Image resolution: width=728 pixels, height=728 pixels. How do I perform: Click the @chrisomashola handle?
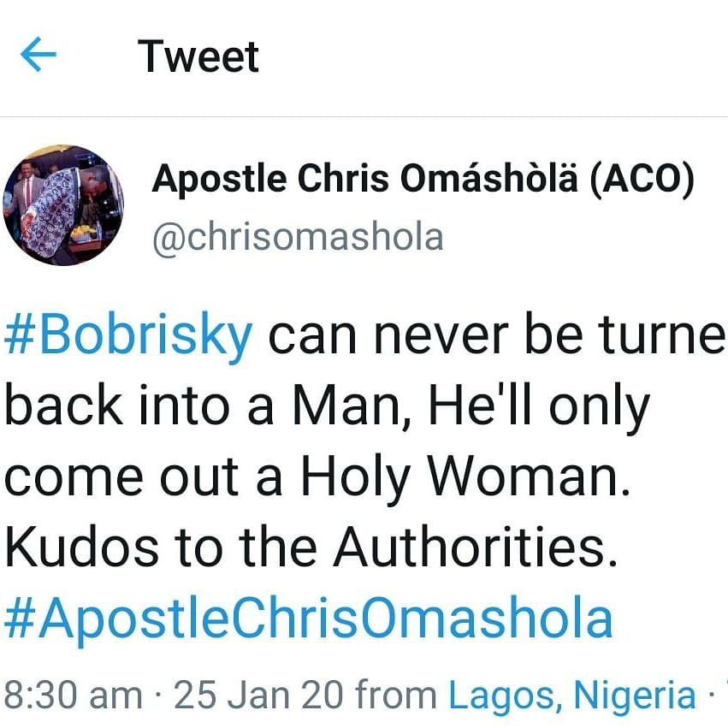[x=297, y=236]
